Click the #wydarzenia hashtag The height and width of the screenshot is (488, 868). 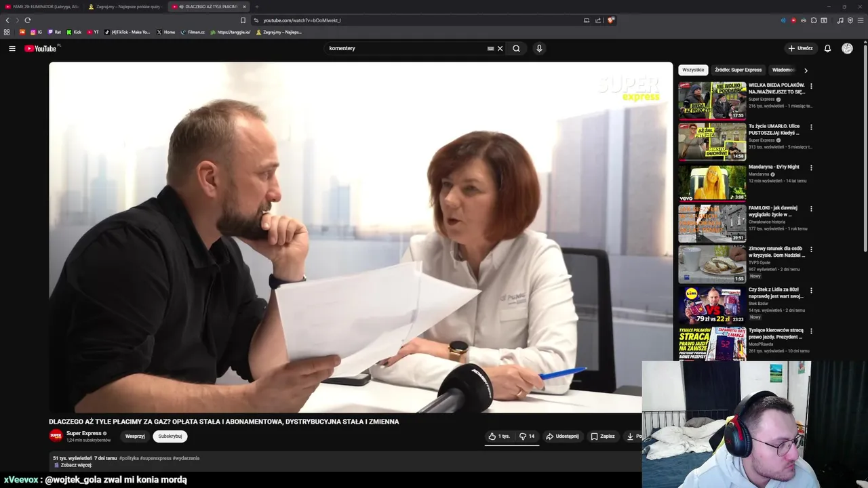(186, 458)
